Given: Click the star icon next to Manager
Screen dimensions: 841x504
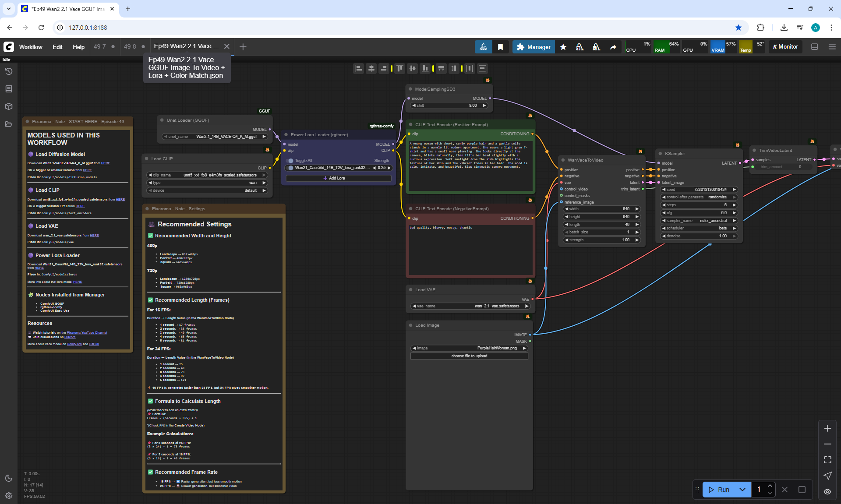Looking at the screenshot, I should [x=563, y=47].
